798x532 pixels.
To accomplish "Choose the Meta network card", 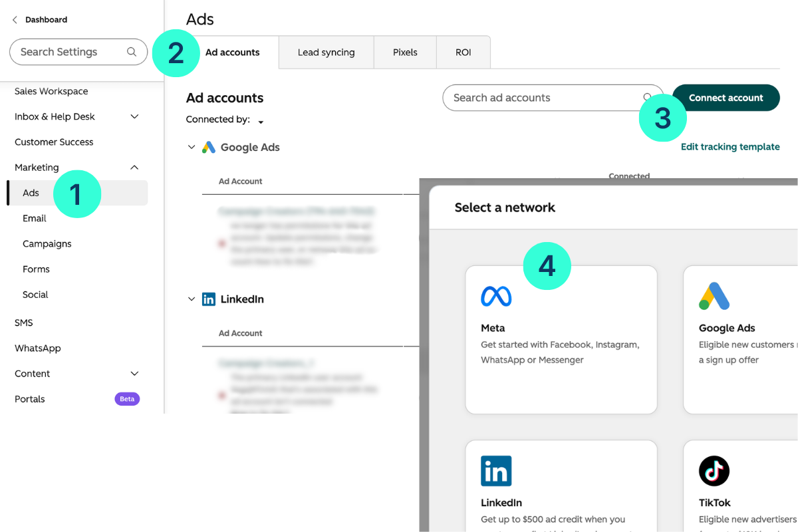I will pos(561,340).
